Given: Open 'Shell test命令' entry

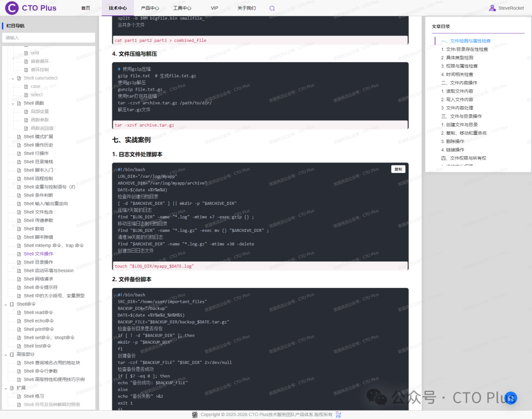Looking at the screenshot, I should click(x=37, y=346).
